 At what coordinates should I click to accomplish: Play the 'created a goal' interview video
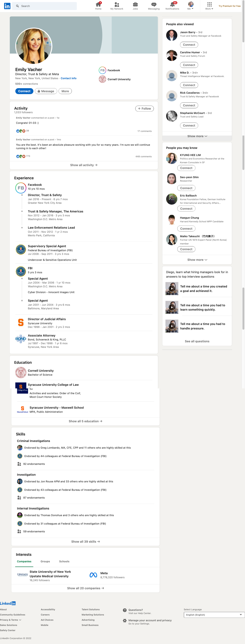172,289
